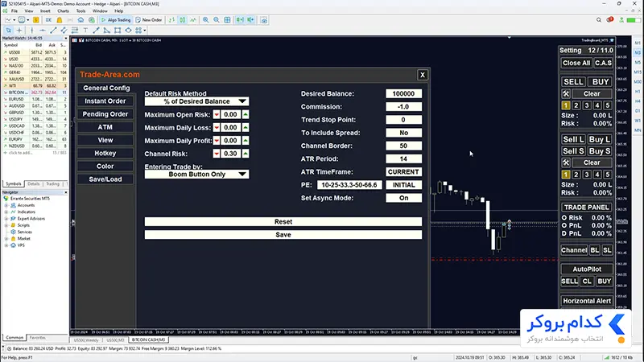Click the search magnifier icon at top right
The height and width of the screenshot is (362, 644).
point(599,19)
